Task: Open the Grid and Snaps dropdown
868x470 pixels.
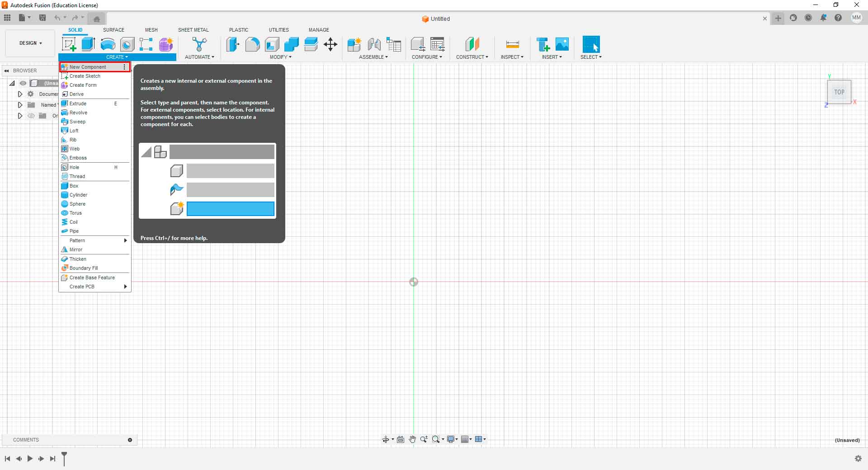Action: coord(466,439)
